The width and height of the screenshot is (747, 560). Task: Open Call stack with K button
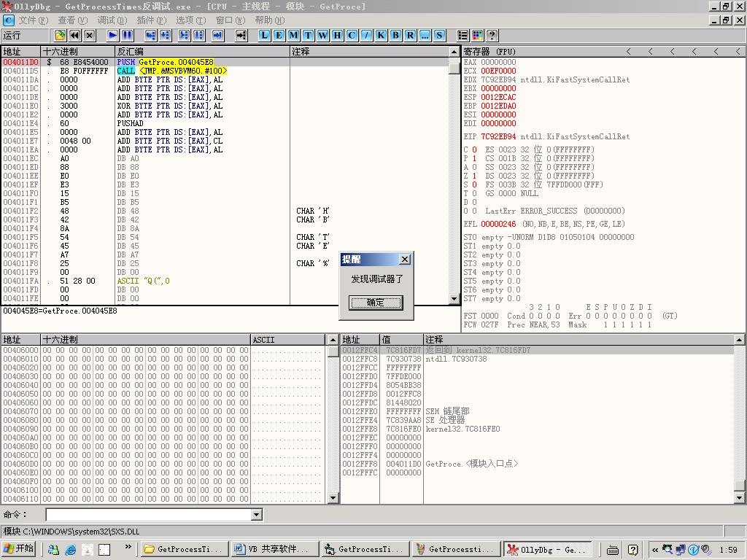pyautogui.click(x=381, y=35)
